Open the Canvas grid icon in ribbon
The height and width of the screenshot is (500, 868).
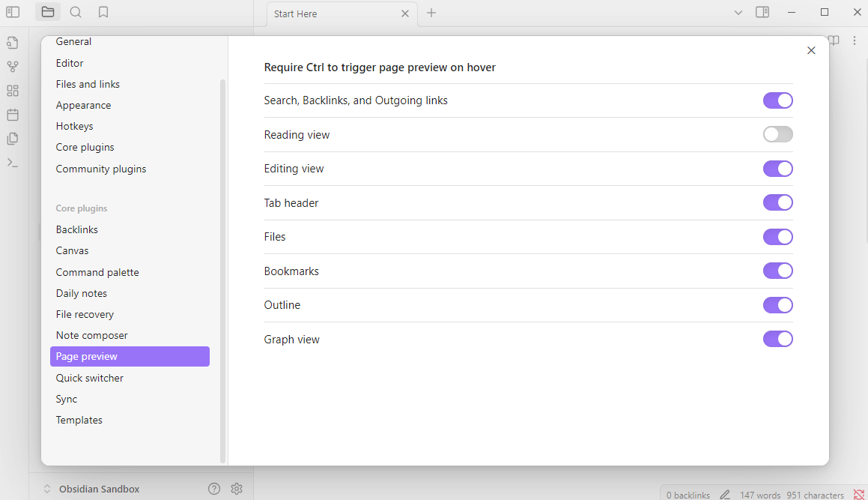pyautogui.click(x=12, y=90)
